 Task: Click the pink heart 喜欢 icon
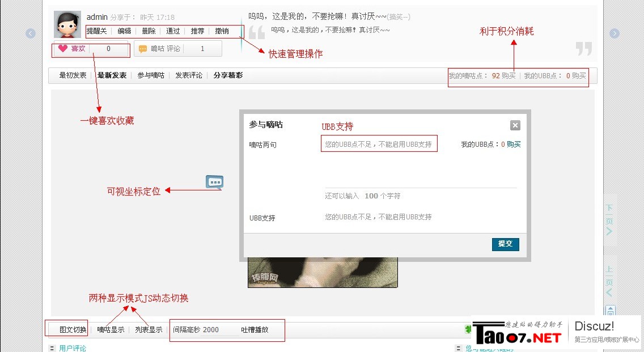[62, 49]
